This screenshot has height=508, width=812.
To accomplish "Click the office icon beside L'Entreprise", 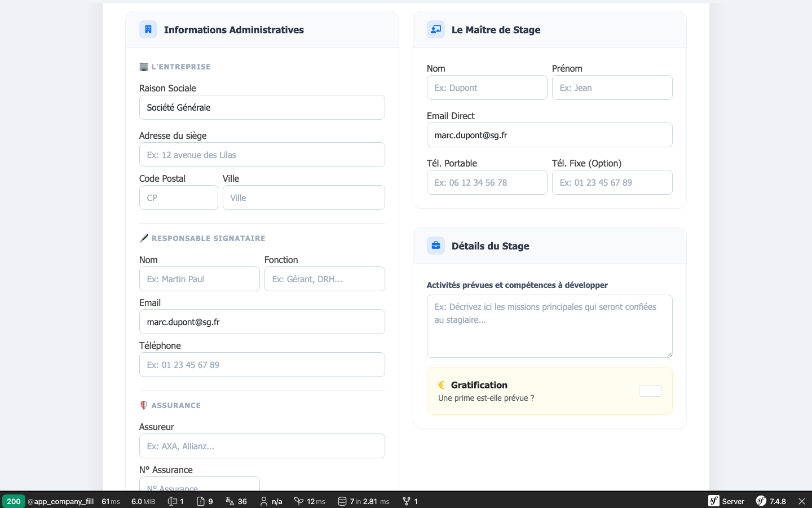I will coord(144,67).
